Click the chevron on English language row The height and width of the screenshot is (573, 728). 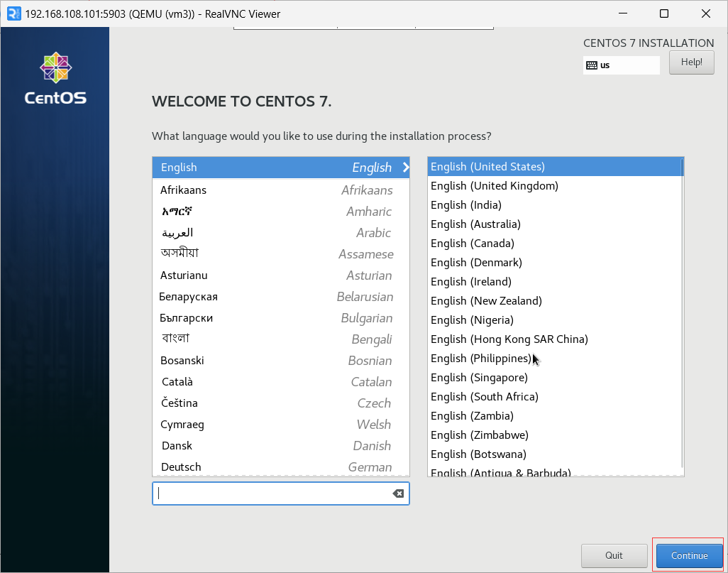pyautogui.click(x=406, y=168)
